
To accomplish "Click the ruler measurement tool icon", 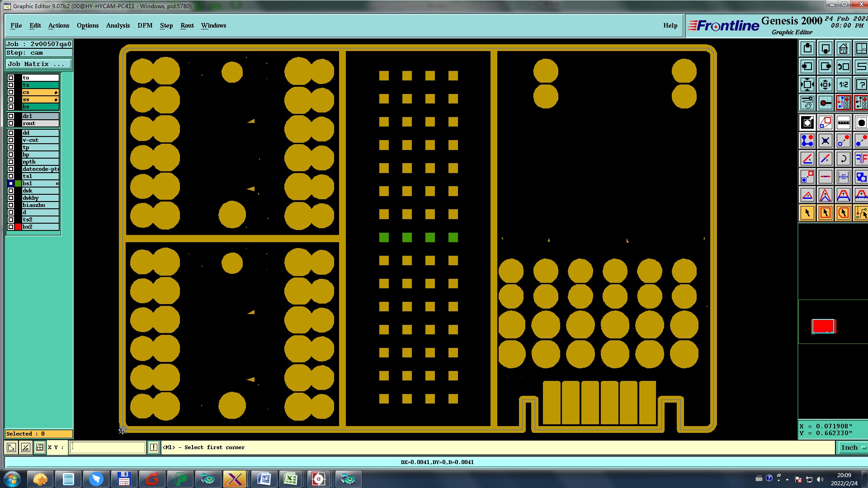I will [843, 122].
